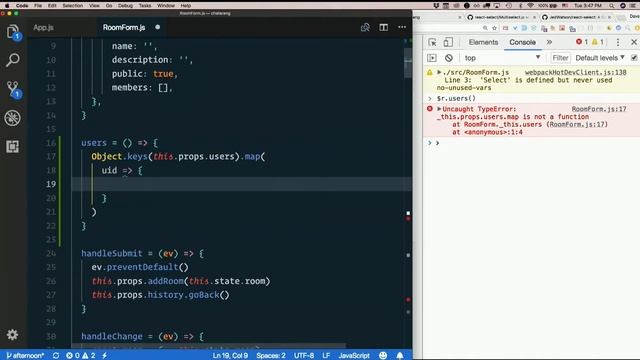Click the Wi-Fi icon in the menu bar

click(530, 6)
